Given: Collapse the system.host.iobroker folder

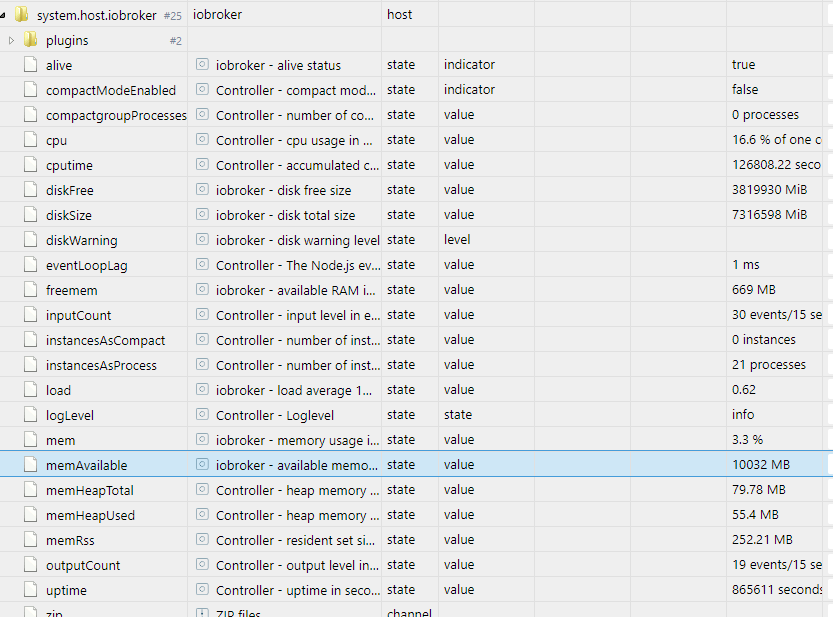Looking at the screenshot, I should [x=3, y=15].
